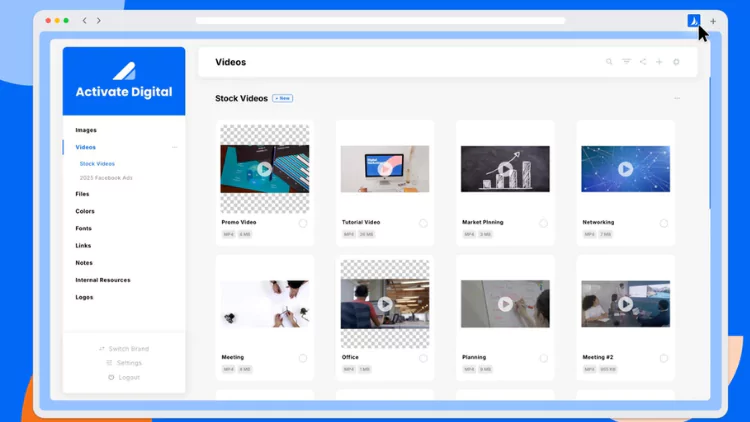Viewport: 750px width, 422px height.
Task: Open Stock Videos section options ellipsis
Action: click(x=677, y=98)
